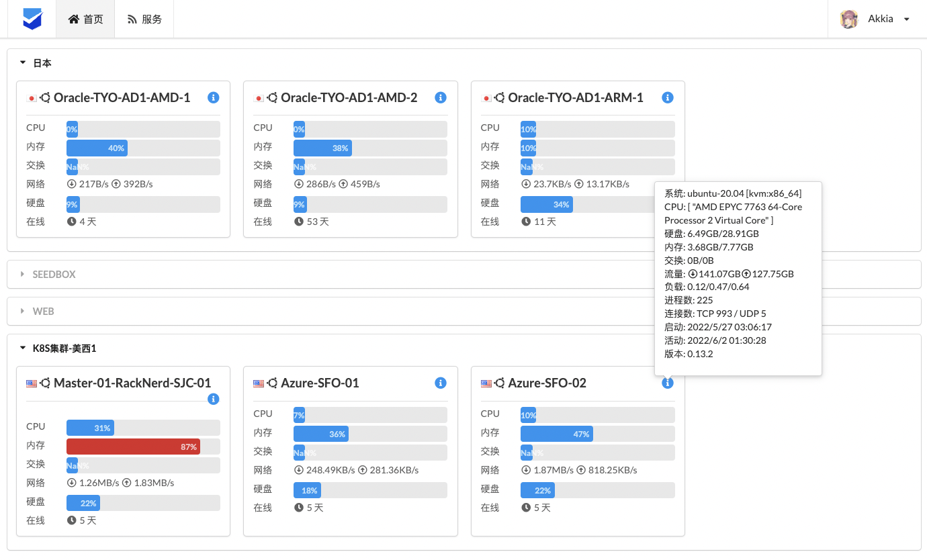Image resolution: width=927 pixels, height=560 pixels.
Task: Open the 服务 services tab
Action: 144,19
